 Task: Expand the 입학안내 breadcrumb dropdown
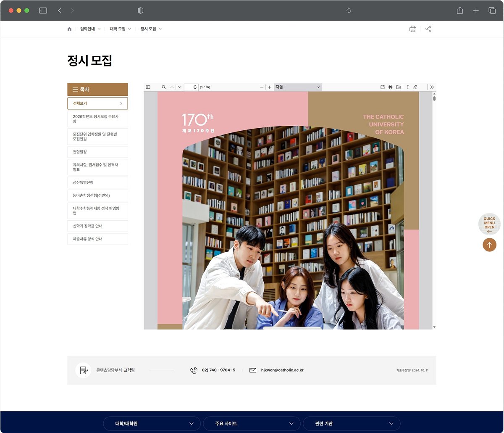90,29
